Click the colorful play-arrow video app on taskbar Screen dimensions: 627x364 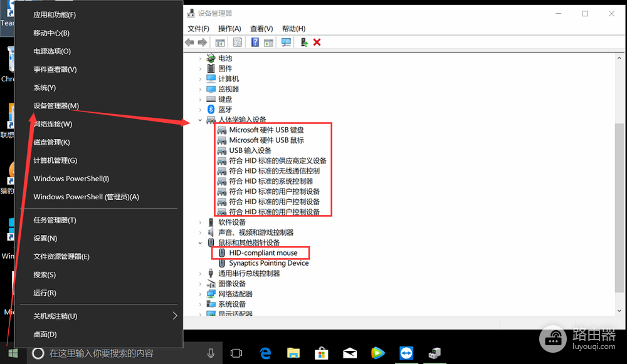pyautogui.click(x=378, y=353)
